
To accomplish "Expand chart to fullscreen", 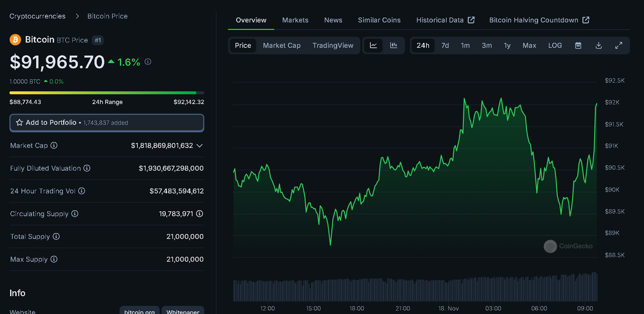I will [619, 46].
